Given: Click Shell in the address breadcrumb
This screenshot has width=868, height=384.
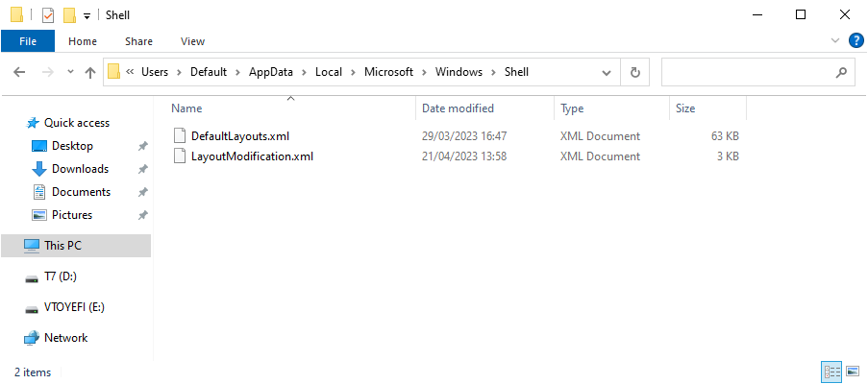Looking at the screenshot, I should (x=516, y=72).
